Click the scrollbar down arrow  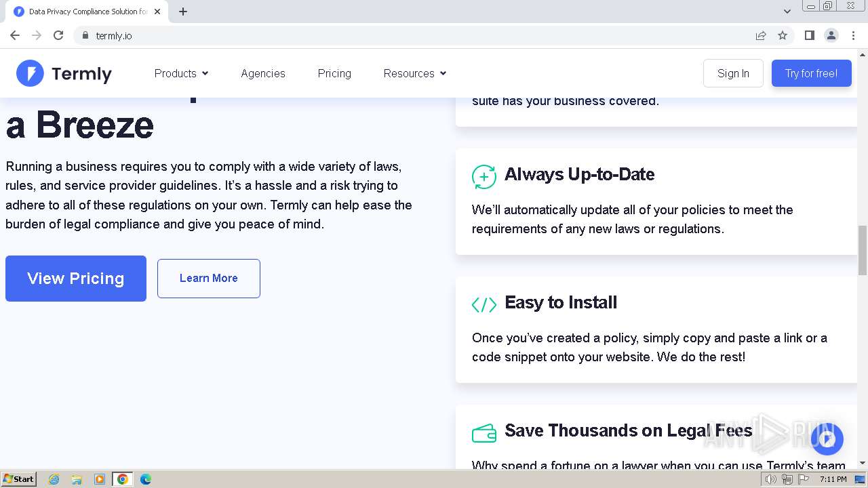[862, 463]
